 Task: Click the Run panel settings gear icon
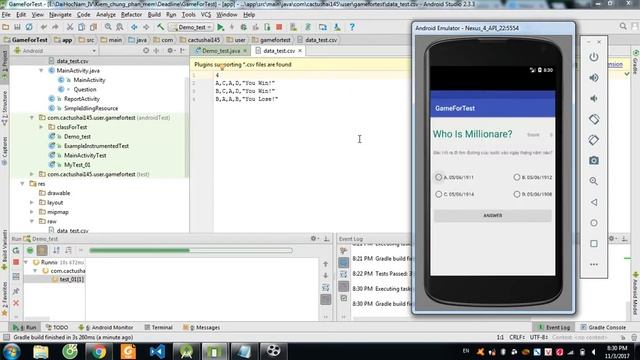(x=313, y=238)
